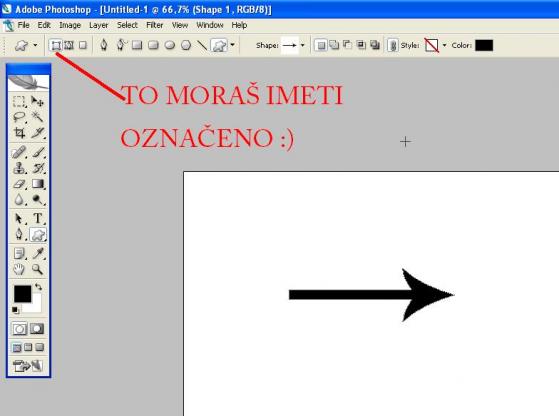This screenshot has height=416, width=559.
Task: Swap foreground and background colors
Action: pyautogui.click(x=38, y=287)
